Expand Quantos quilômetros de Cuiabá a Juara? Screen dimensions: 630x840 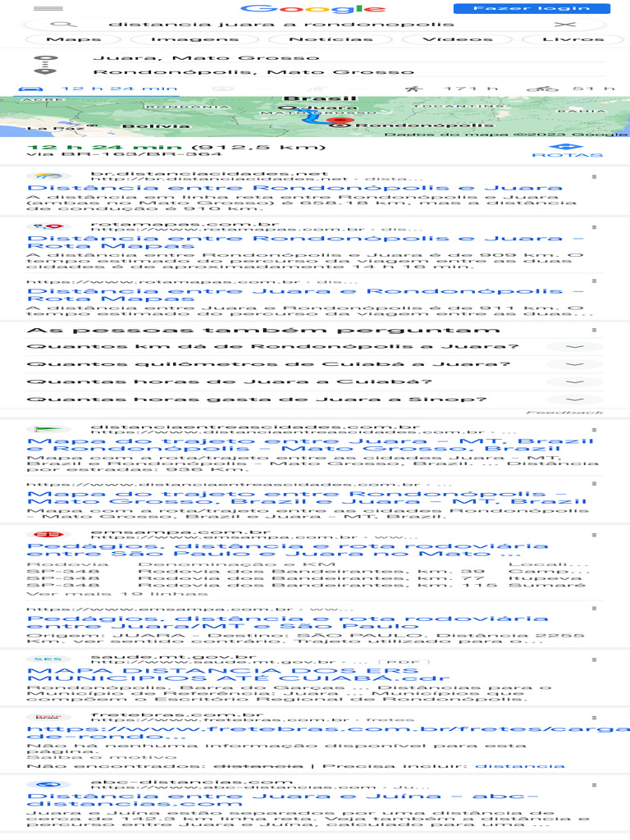click(x=315, y=364)
